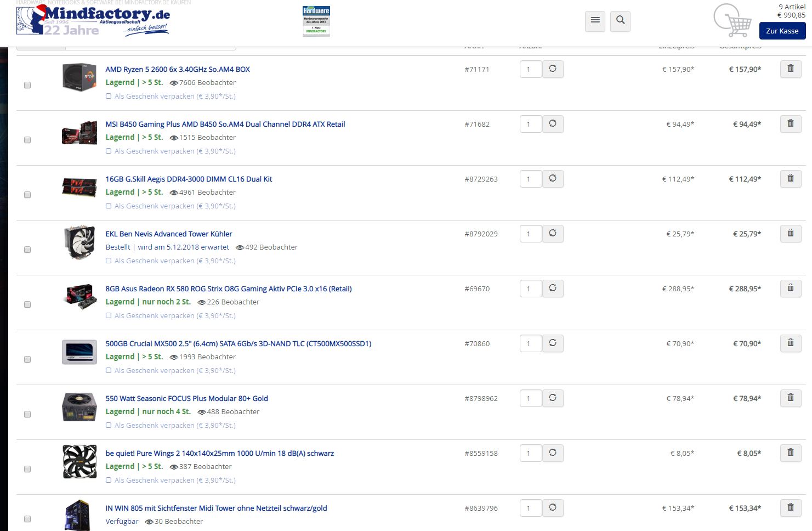Refresh quantity for MSI B450 Gaming Plus
This screenshot has height=531, width=812.
(553, 123)
